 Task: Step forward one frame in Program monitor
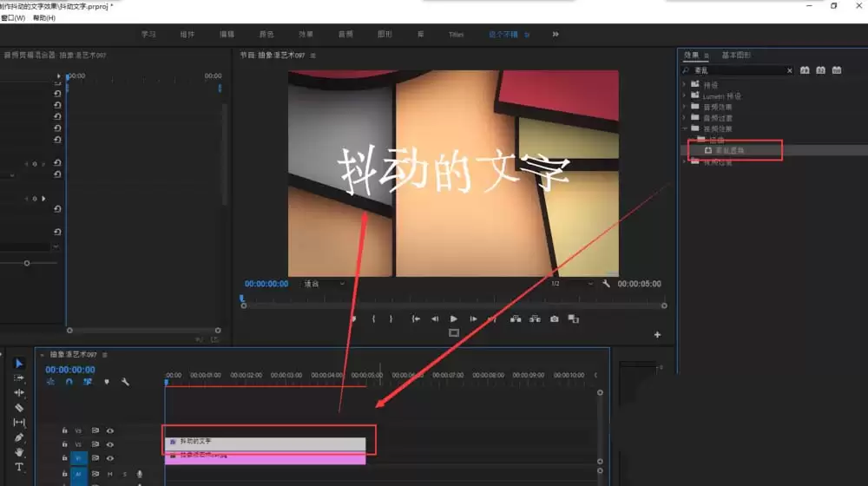point(473,319)
